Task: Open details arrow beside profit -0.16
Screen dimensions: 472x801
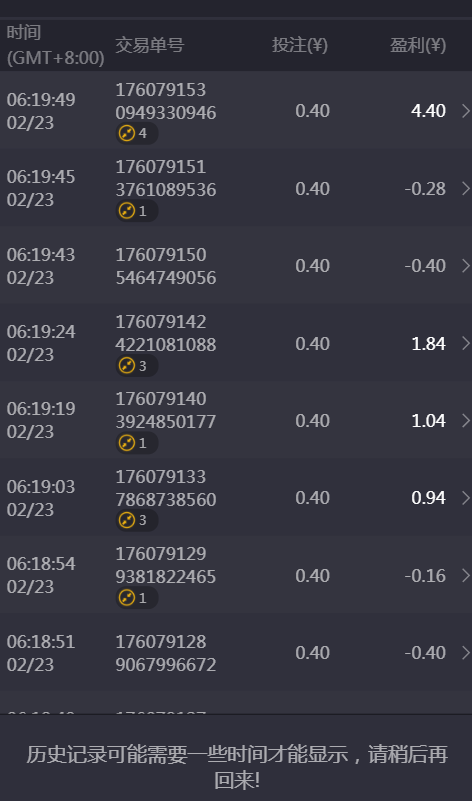Action: coord(465,576)
